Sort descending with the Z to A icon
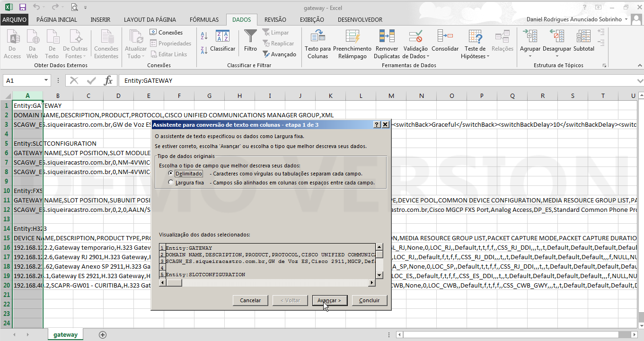644x341 pixels. point(204,51)
